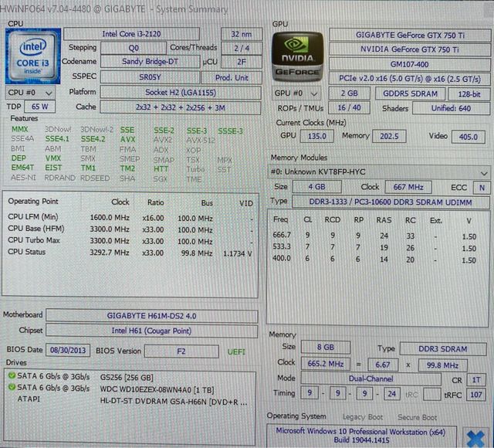
Task: Click the SSPEC SR05Y value
Action: pos(150,77)
